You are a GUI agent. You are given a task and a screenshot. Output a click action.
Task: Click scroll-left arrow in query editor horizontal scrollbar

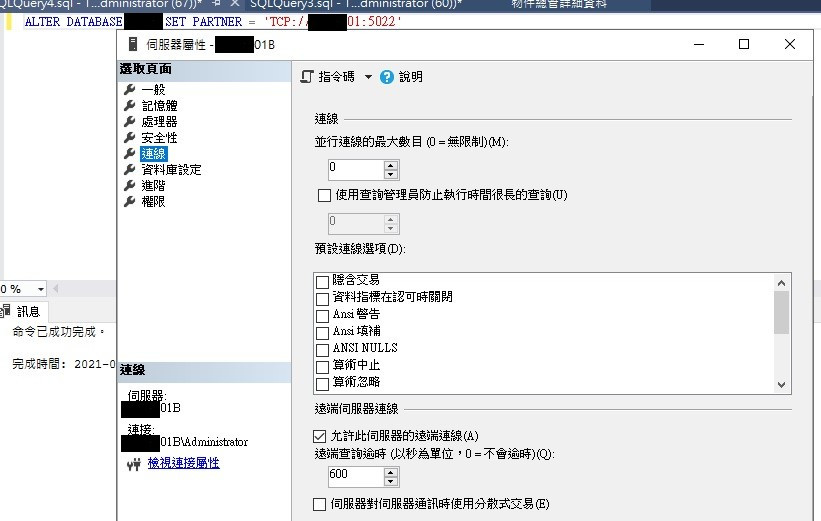[56, 289]
